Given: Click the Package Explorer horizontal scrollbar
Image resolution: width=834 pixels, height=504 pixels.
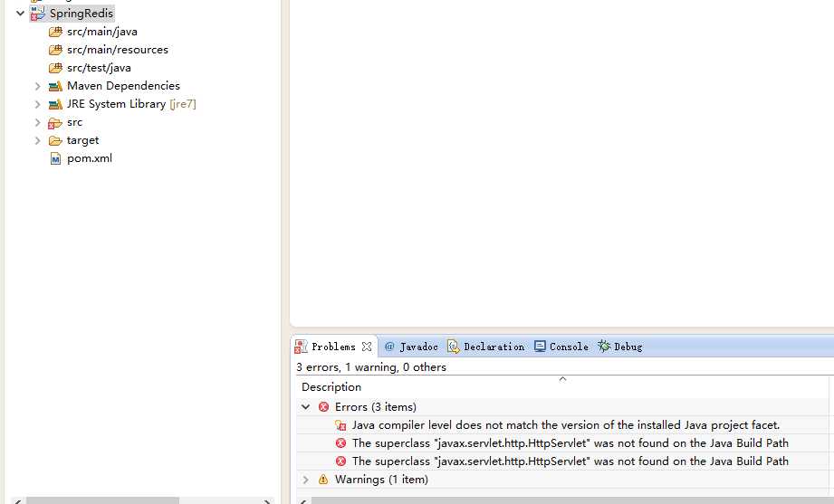Looking at the screenshot, I should coord(102,500).
